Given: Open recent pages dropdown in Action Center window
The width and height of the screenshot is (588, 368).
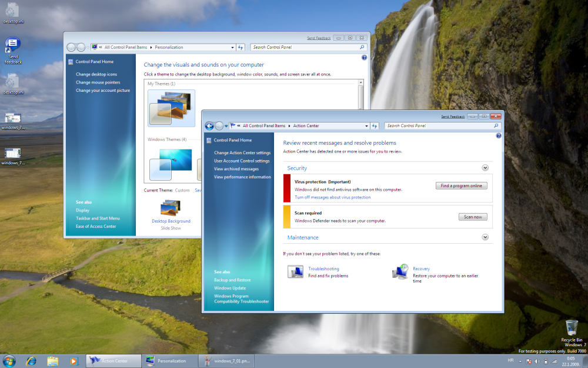Looking at the screenshot, I should point(226,126).
